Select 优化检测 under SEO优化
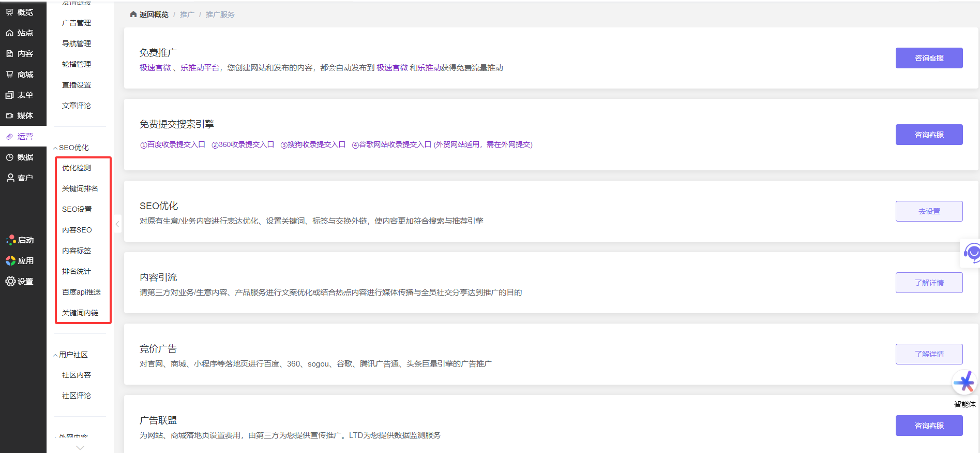Screen dimensions: 980x453 point(77,168)
